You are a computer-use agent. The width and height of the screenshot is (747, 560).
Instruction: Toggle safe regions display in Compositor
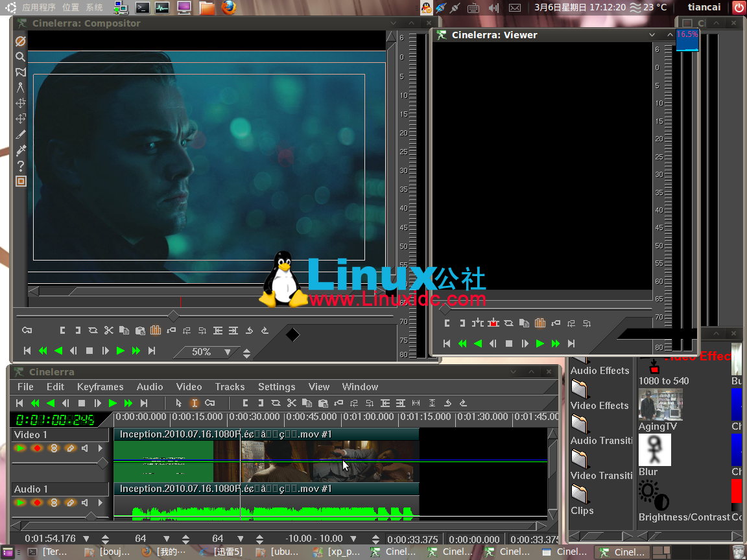[21, 181]
